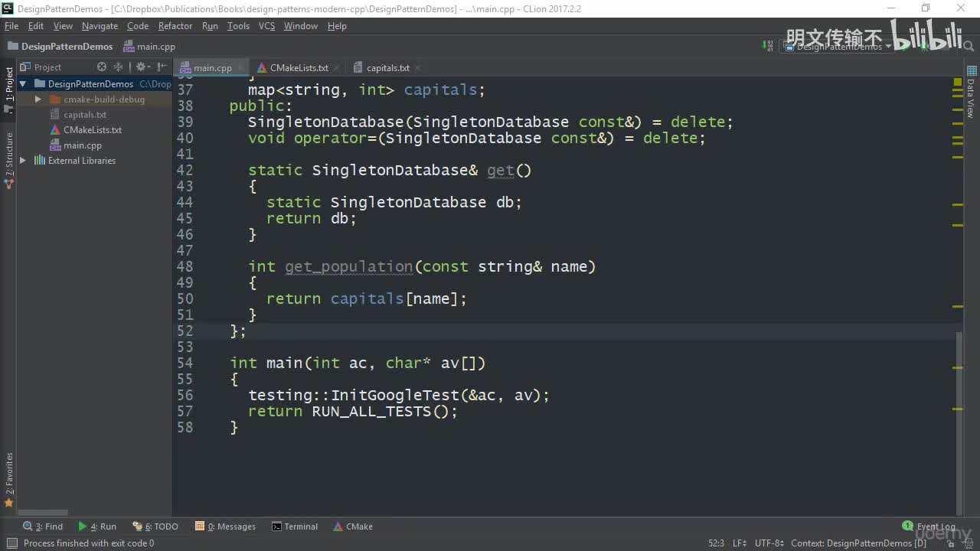This screenshot has height=551, width=980.
Task: Close the CMakeLists.txt editor tab
Action: point(335,68)
